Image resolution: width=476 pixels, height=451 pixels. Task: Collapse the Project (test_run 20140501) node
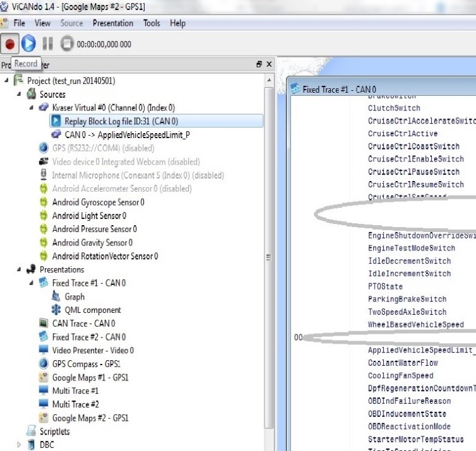coord(6,80)
